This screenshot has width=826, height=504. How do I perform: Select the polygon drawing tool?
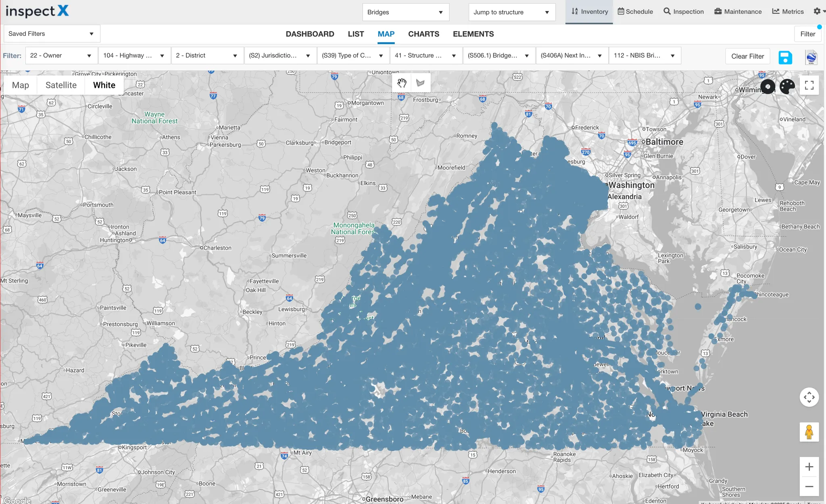pos(420,83)
